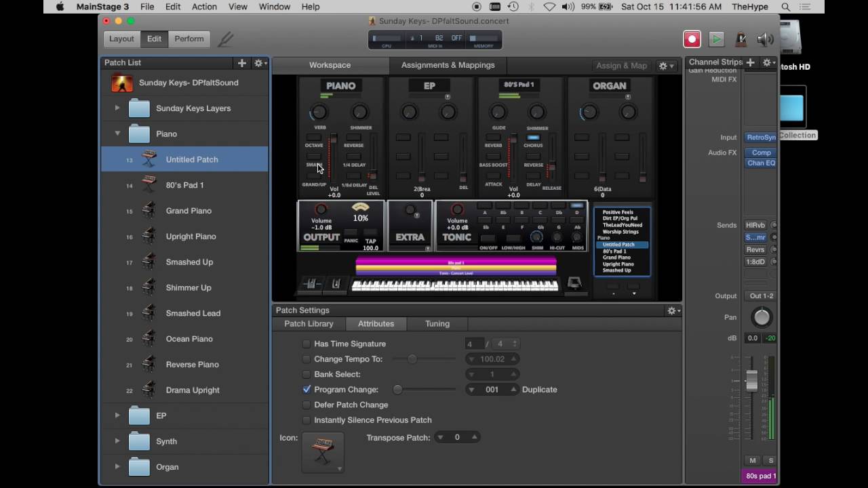Click Grand Piano patch icon

pos(149,211)
